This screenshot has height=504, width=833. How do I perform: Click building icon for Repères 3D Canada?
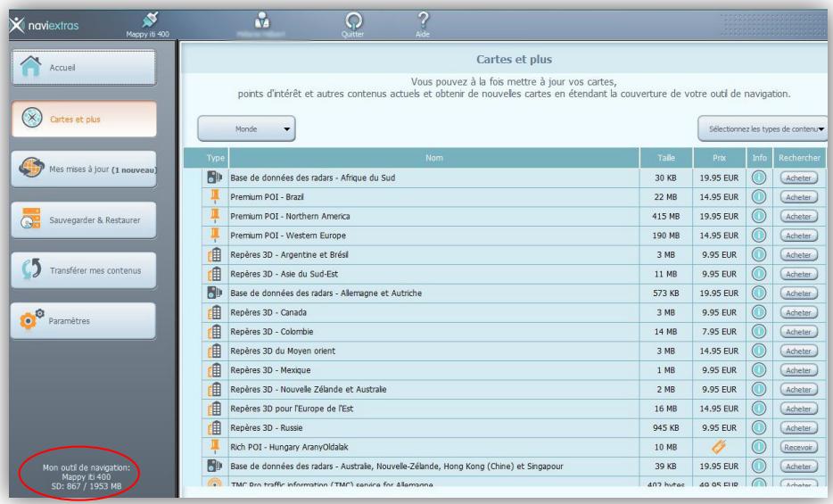(x=215, y=312)
